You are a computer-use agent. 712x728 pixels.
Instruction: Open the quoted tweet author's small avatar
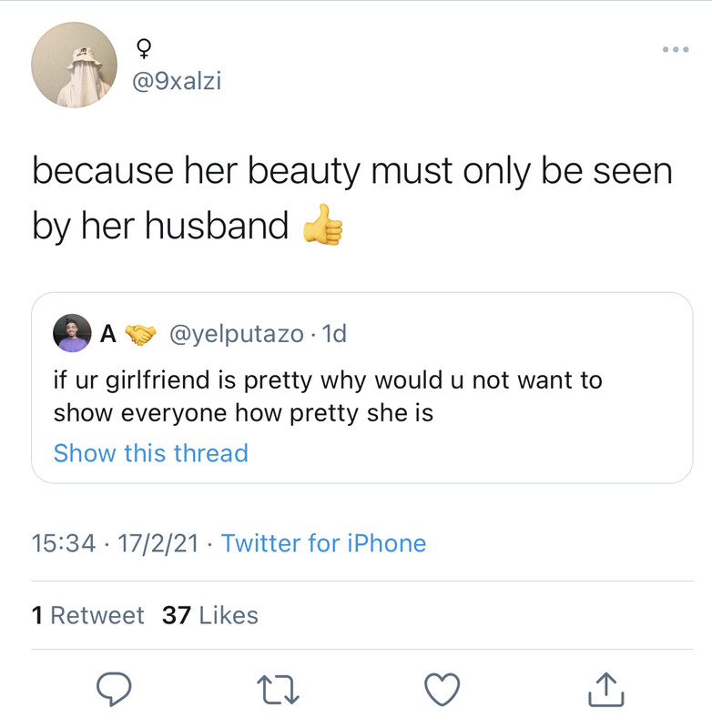72,333
